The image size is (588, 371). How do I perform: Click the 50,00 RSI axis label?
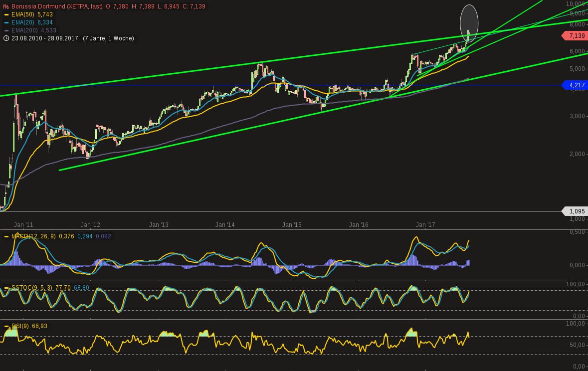pyautogui.click(x=577, y=345)
